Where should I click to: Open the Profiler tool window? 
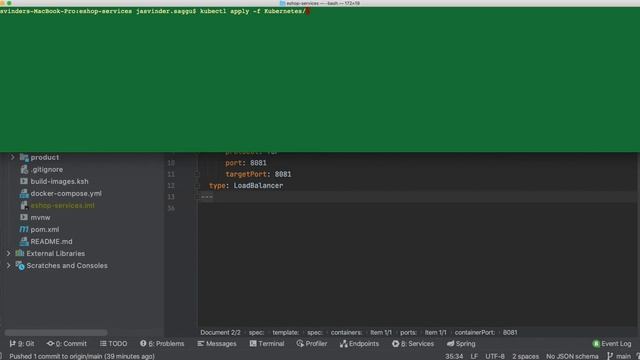pos(312,344)
